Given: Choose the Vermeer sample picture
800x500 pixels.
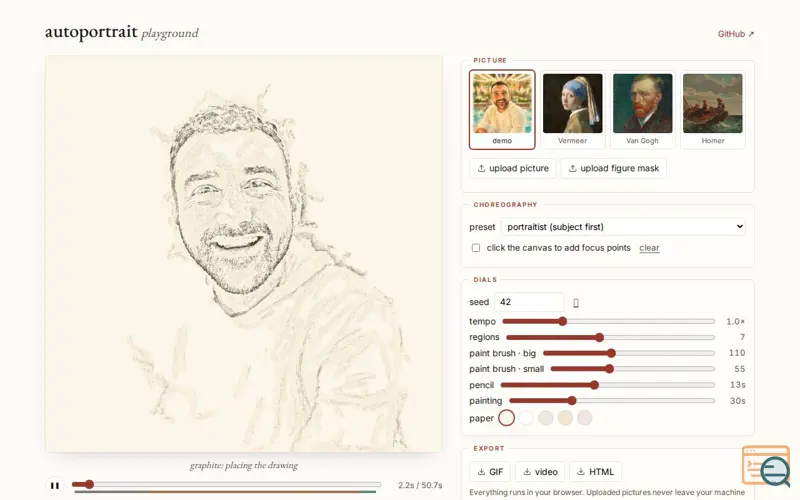Looking at the screenshot, I should pos(572,110).
